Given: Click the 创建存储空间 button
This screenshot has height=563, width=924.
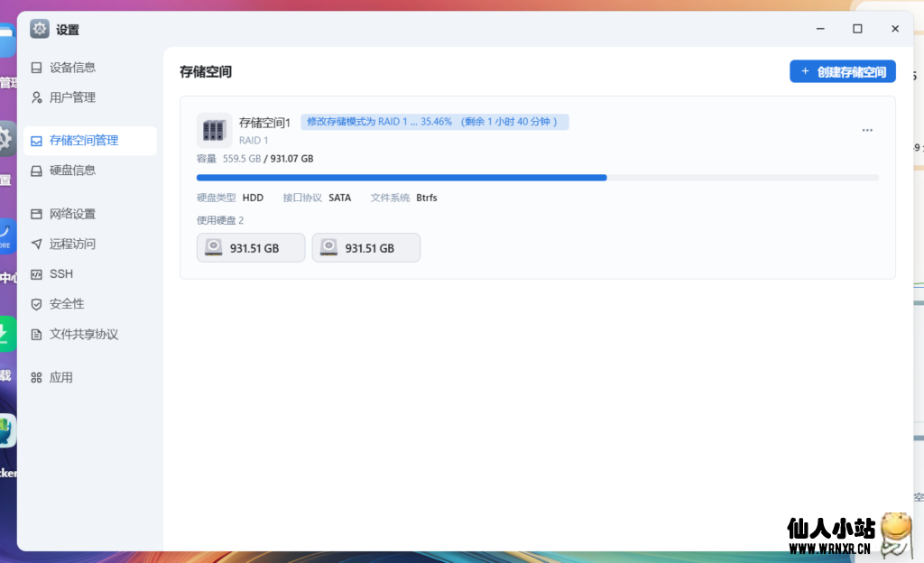Looking at the screenshot, I should 842,70.
